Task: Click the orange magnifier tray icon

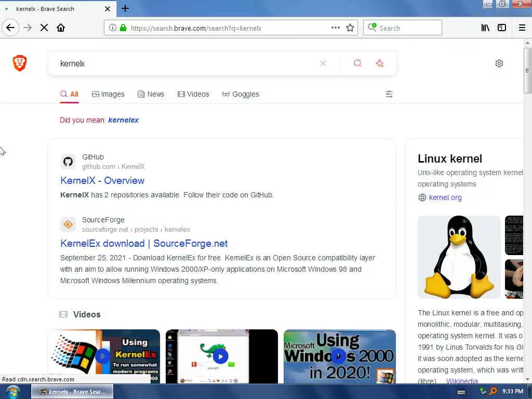Action: [x=494, y=392]
